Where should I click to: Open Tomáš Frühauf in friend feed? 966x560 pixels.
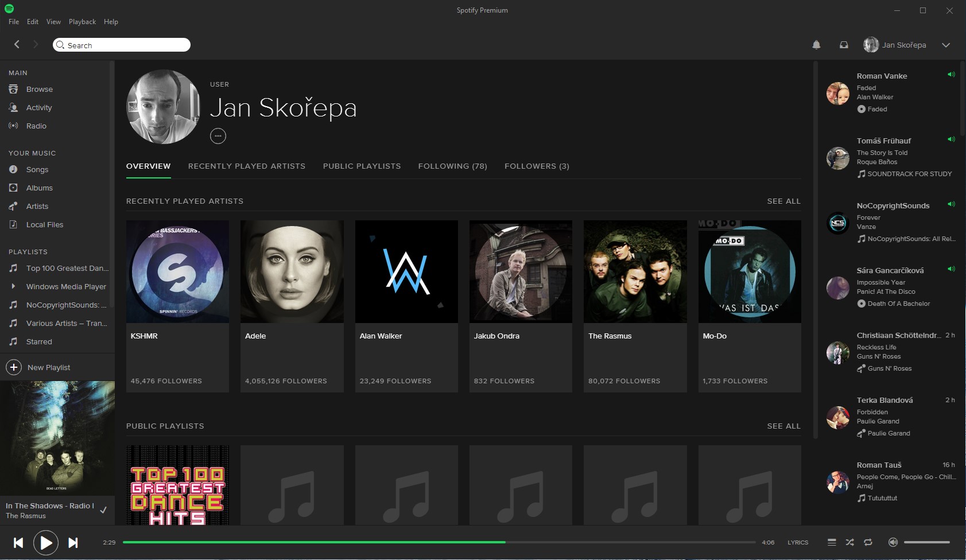883,141
